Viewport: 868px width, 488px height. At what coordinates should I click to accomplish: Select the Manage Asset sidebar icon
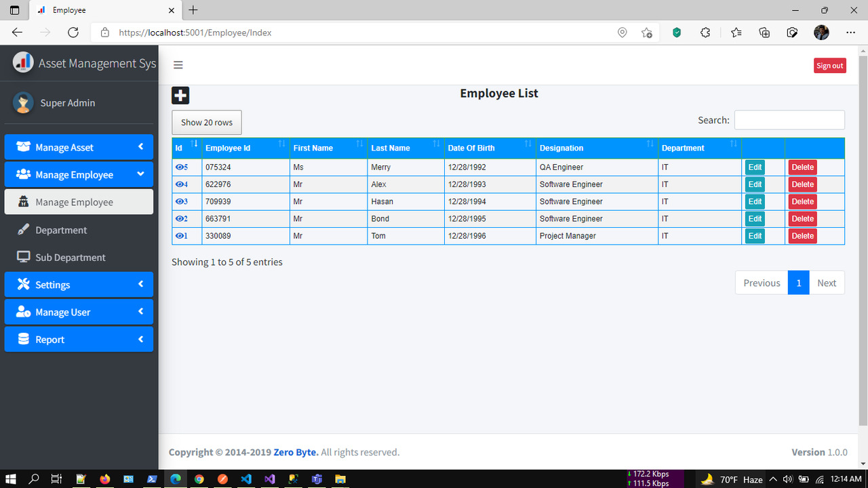[x=23, y=147]
